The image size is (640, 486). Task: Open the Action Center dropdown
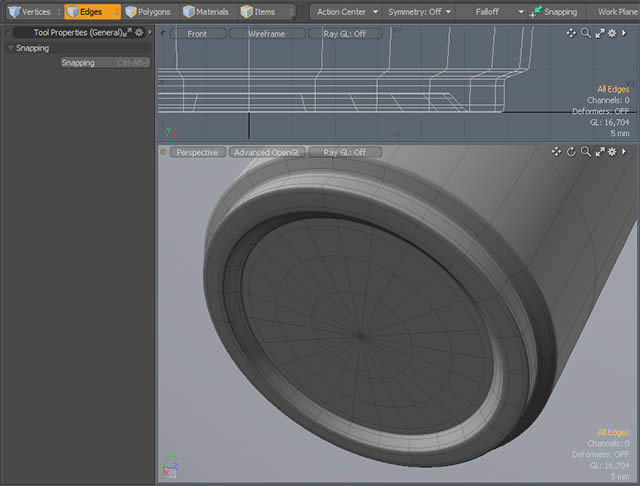click(346, 12)
